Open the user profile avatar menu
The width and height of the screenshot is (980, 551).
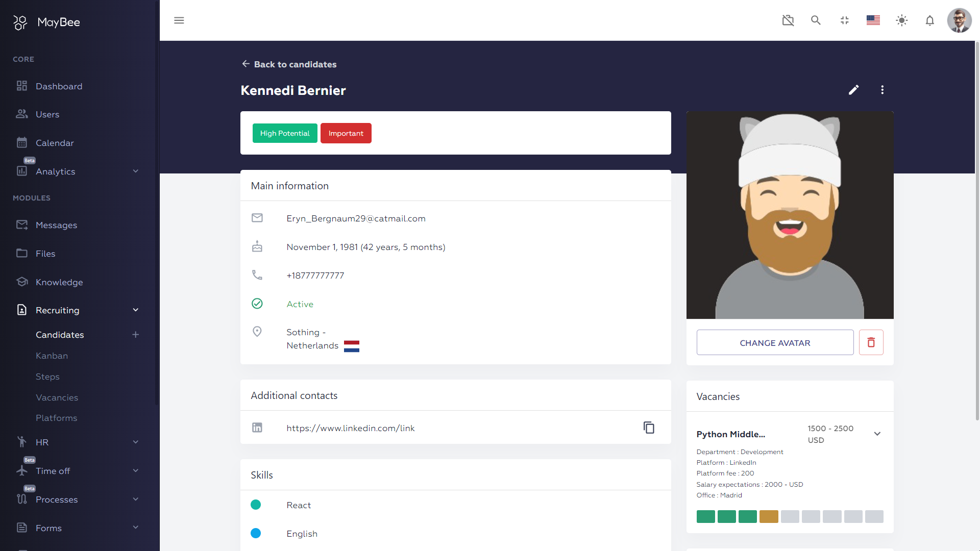960,20
